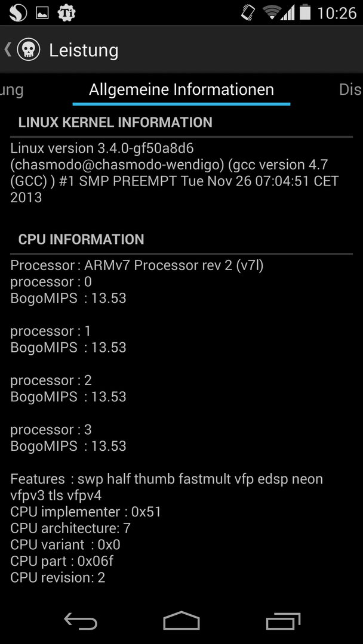Open the recent apps navigation button
Viewport: 363px width, 644px height.
[283, 621]
